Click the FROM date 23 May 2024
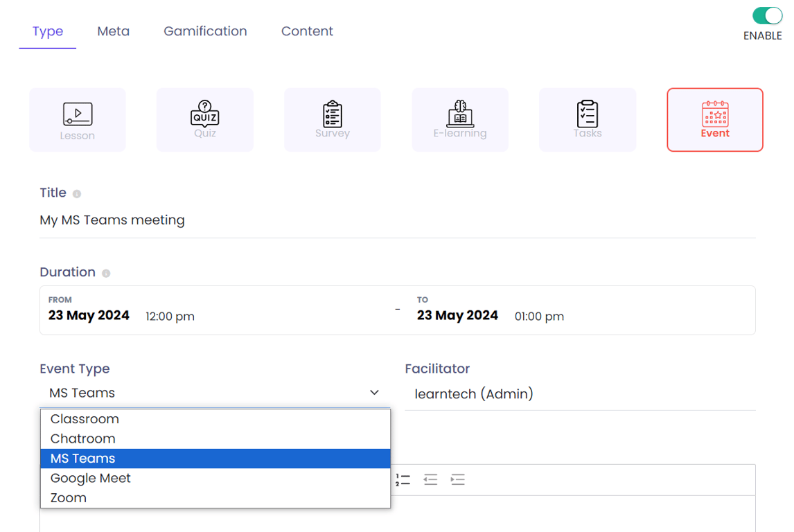 (89, 316)
